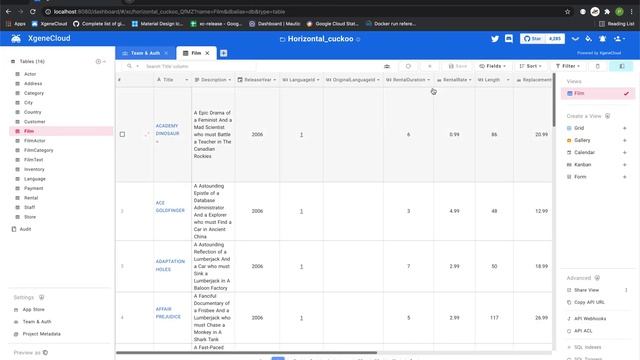The width and height of the screenshot is (640, 360).
Task: Click the reload data icon in the toolbar
Action: (x=408, y=66)
